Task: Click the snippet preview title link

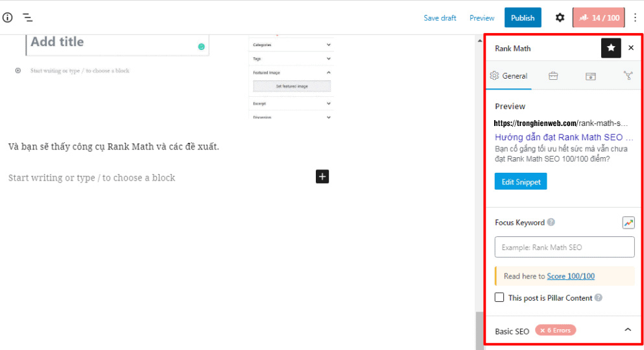Action: (x=564, y=138)
